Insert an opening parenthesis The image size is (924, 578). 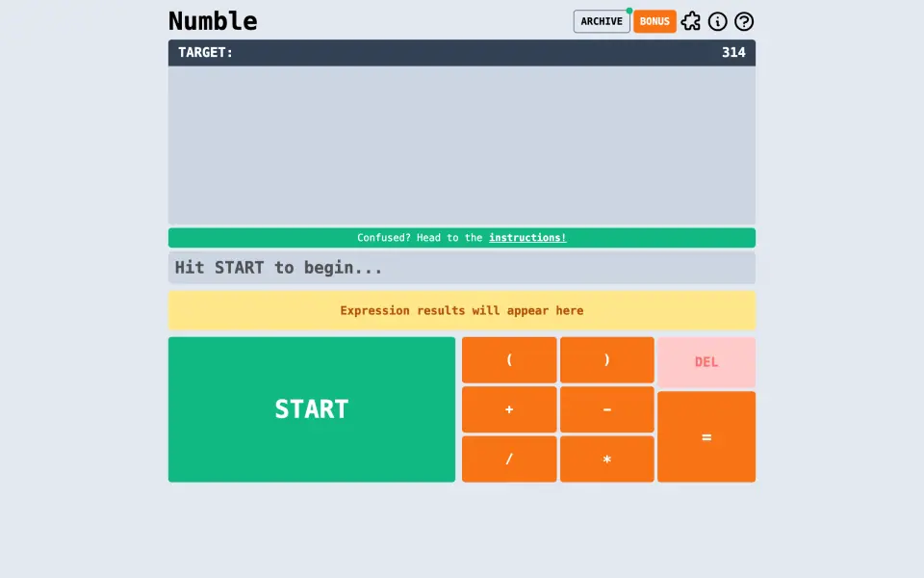[509, 359]
